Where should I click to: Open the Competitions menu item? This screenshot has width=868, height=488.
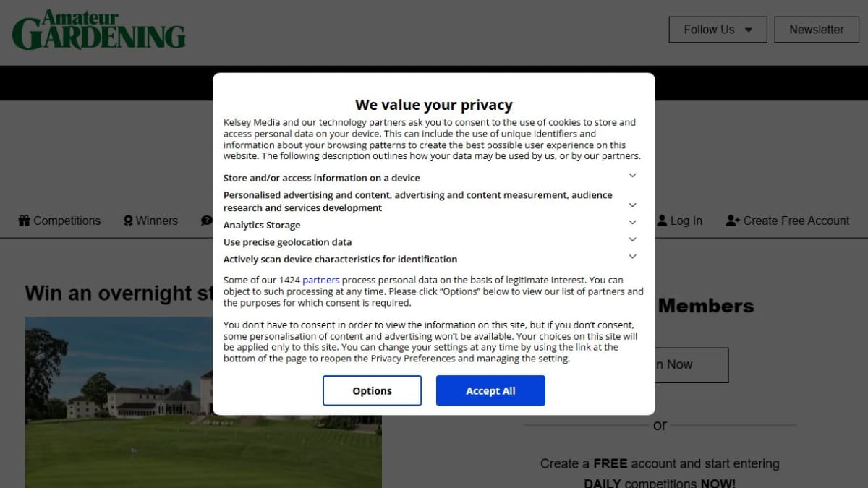point(67,221)
